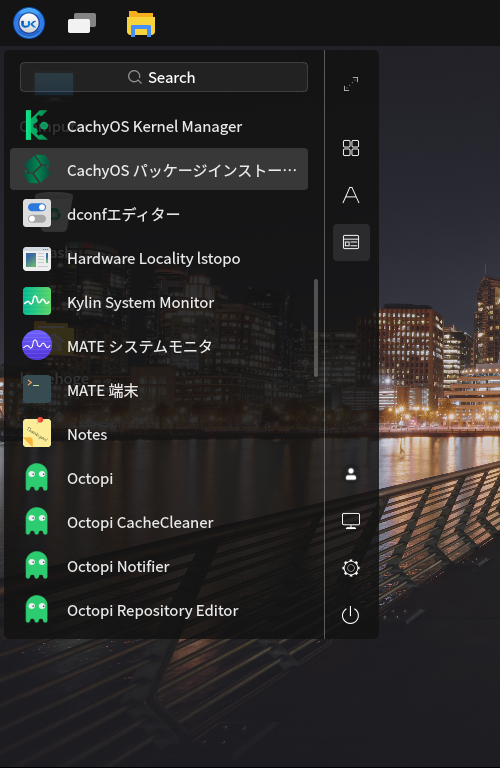500x768 pixels.
Task: Click Octopi Repository Editor text
Action: [x=152, y=611]
